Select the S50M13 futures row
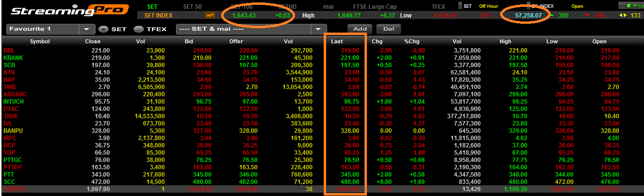644x196 pixels. (x=322, y=189)
